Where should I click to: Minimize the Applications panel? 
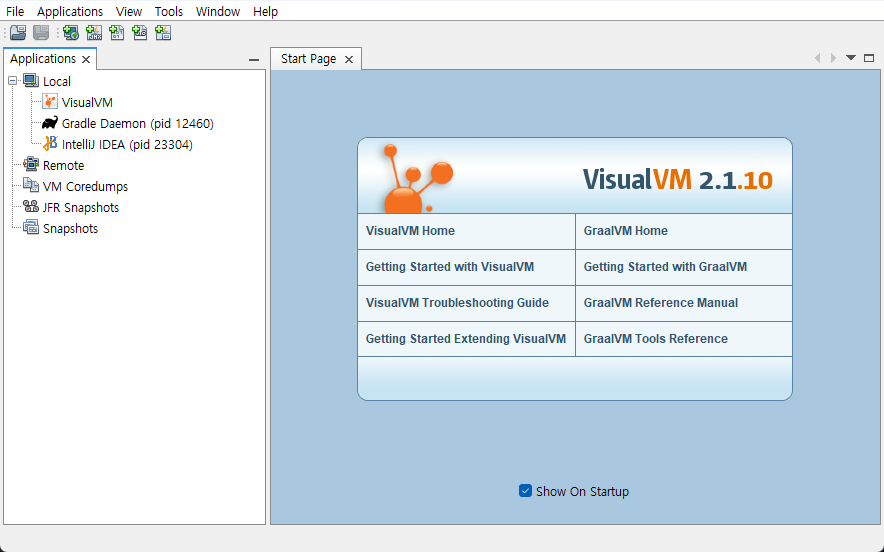click(254, 60)
